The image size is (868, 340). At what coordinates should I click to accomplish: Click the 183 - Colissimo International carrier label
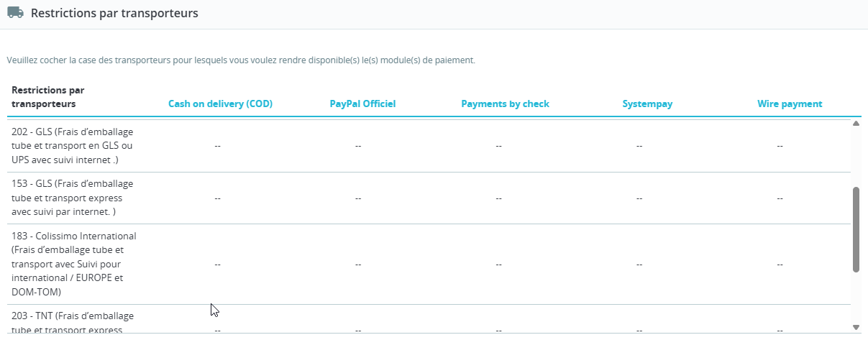click(x=74, y=264)
